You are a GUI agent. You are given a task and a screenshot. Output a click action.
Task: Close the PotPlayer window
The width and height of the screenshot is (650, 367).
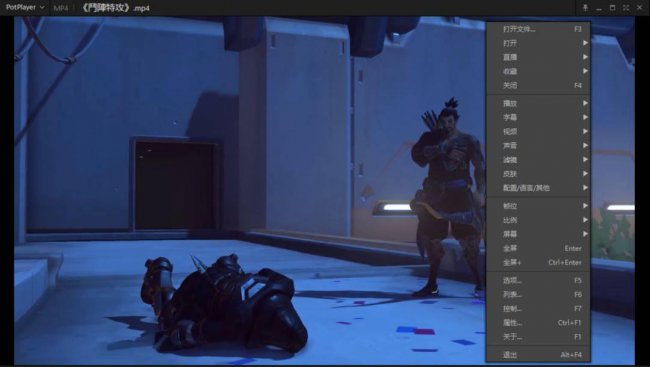[x=640, y=8]
